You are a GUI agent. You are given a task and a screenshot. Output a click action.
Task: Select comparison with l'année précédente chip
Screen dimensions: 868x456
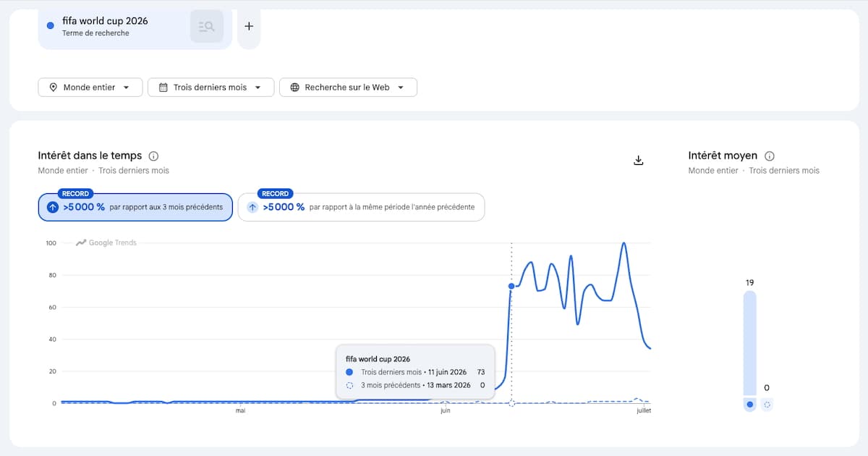(x=361, y=207)
